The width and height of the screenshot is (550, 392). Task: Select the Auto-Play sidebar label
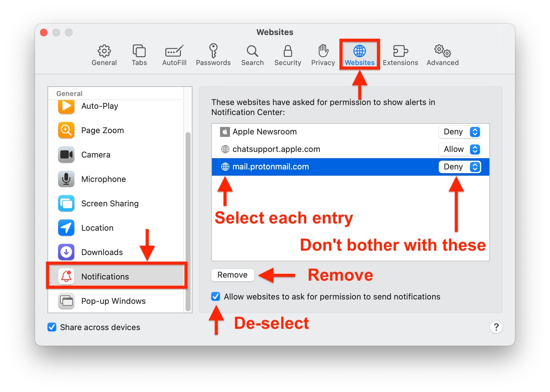point(100,106)
